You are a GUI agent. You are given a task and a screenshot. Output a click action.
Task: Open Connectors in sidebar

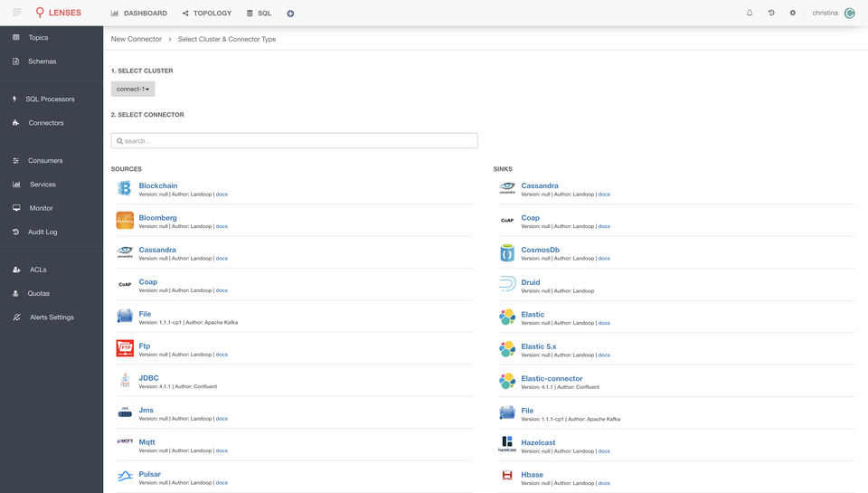point(46,123)
